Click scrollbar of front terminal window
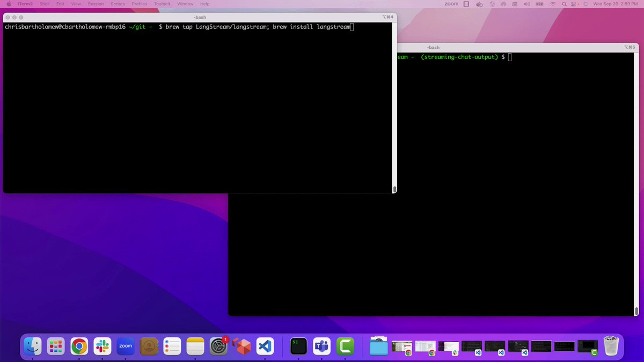 coord(394,189)
